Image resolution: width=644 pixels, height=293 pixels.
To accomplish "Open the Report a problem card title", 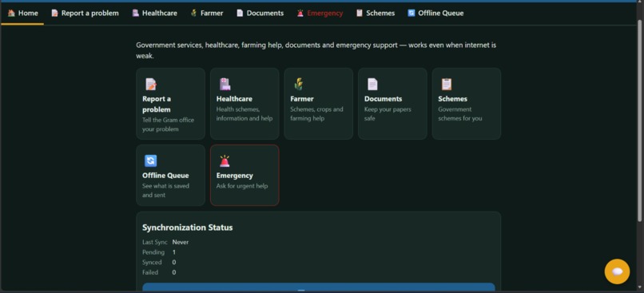I will point(157,105).
